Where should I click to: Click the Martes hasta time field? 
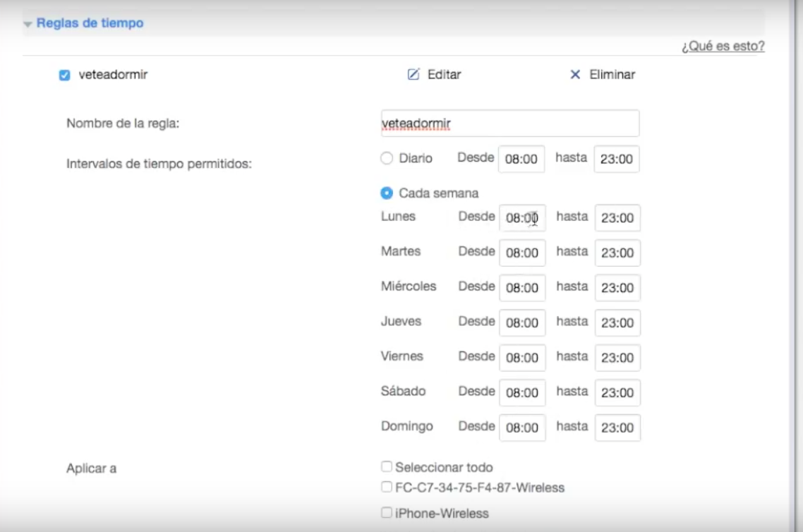[617, 253]
